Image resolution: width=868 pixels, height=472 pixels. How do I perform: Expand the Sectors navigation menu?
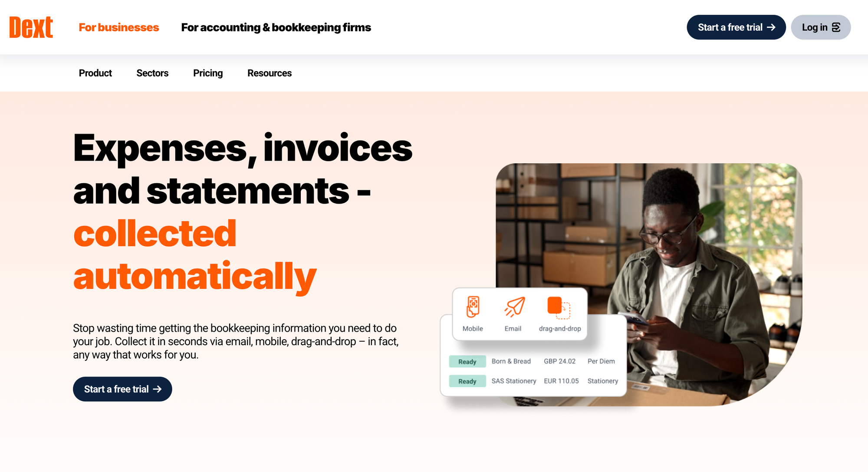point(151,73)
